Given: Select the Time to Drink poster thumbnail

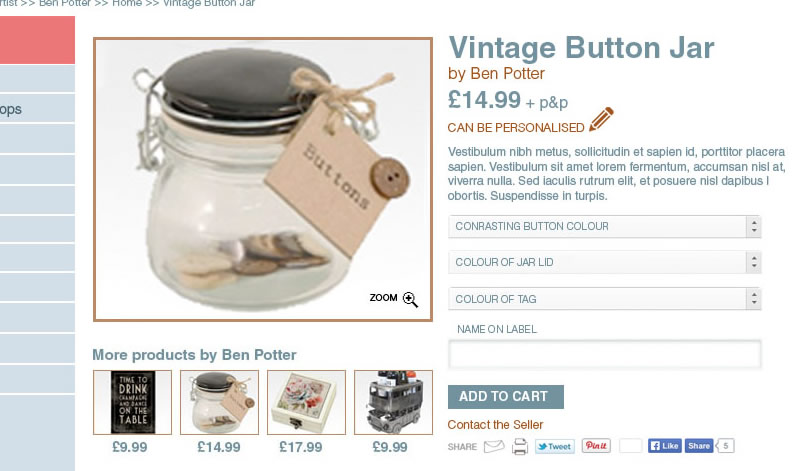Looking at the screenshot, I should (x=133, y=402).
